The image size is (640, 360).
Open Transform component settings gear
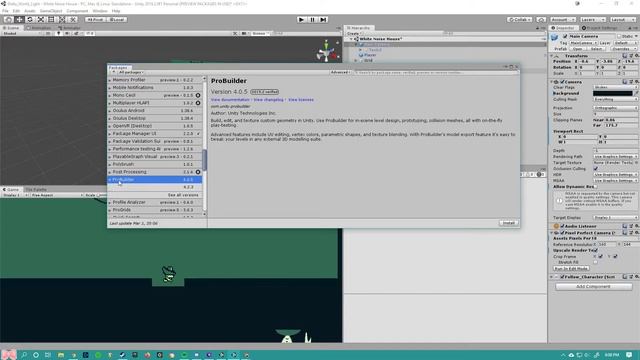point(636,56)
